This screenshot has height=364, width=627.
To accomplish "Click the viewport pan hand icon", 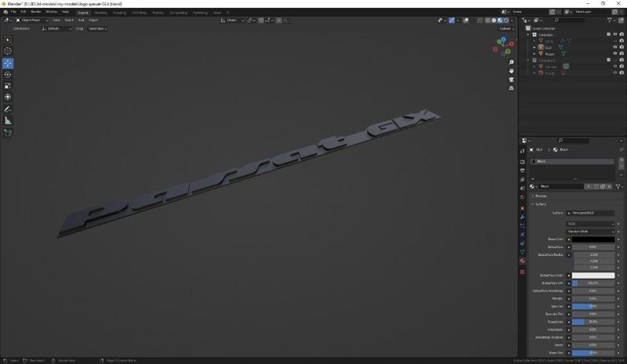I will [x=511, y=70].
